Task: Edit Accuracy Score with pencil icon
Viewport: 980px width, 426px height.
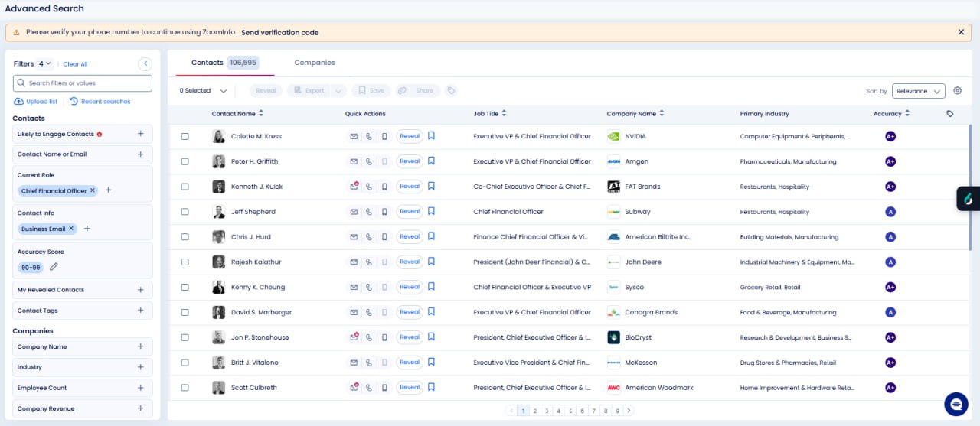Action: coord(54,267)
